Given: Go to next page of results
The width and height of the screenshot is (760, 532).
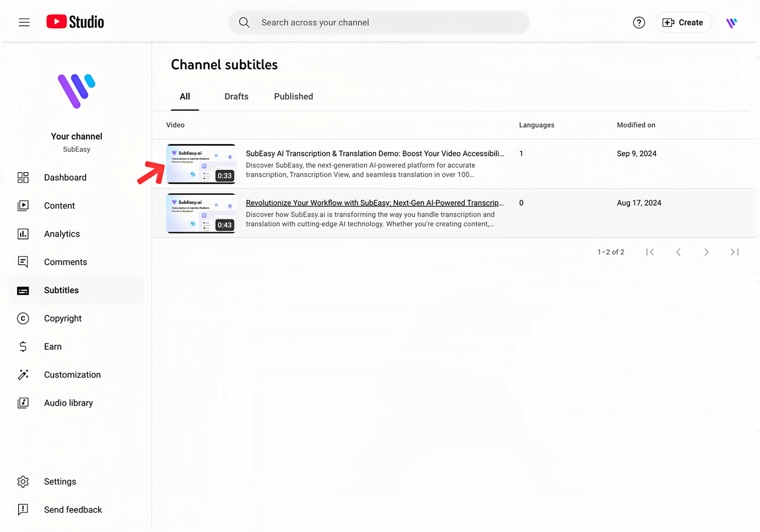Looking at the screenshot, I should pos(706,252).
